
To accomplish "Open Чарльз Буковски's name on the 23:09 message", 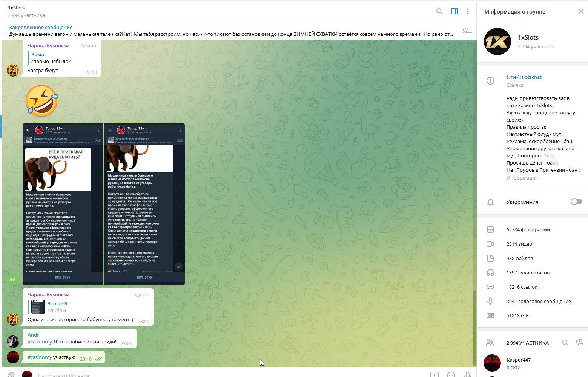I will (48, 294).
